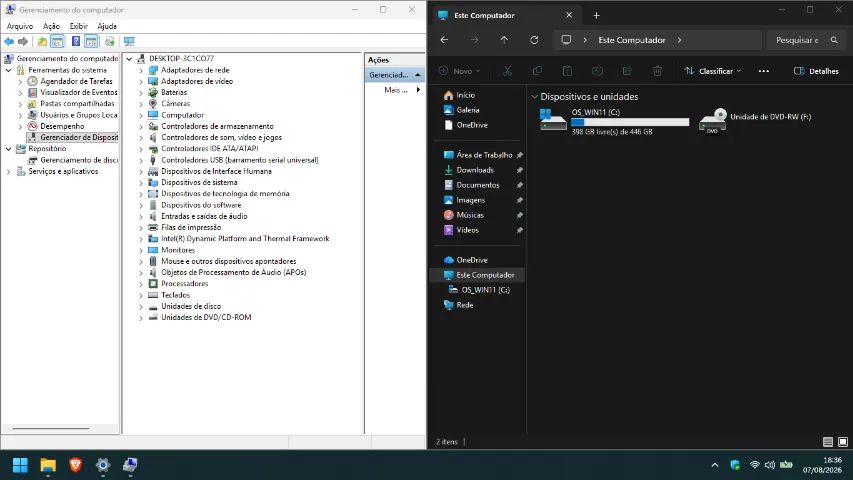Select Filas de impressão row
The width and height of the screenshot is (853, 480).
tap(191, 227)
